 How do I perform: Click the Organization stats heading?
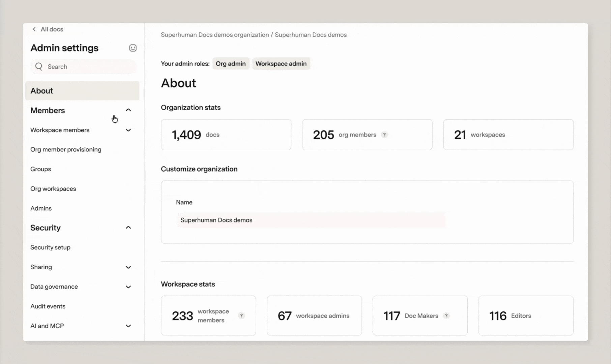[x=191, y=108]
